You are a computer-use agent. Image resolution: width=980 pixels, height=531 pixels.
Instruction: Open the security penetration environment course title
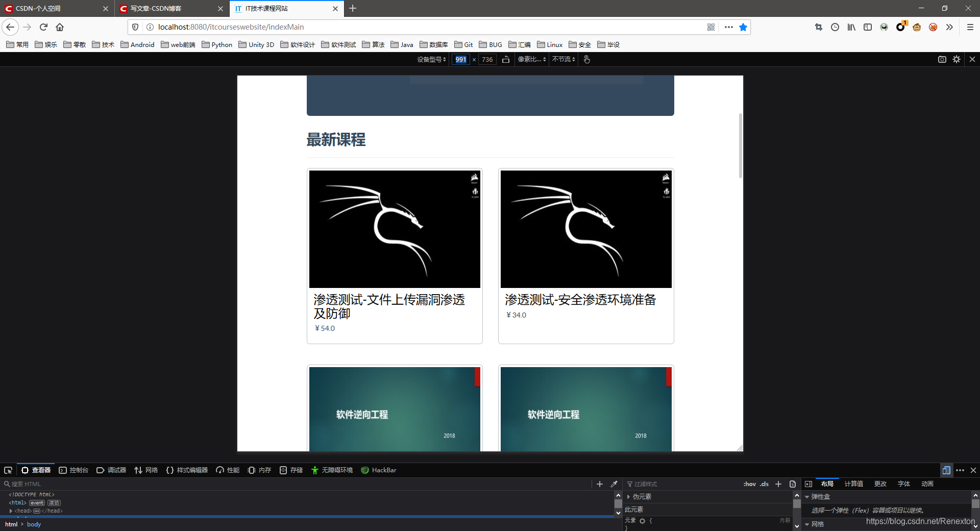coord(580,300)
